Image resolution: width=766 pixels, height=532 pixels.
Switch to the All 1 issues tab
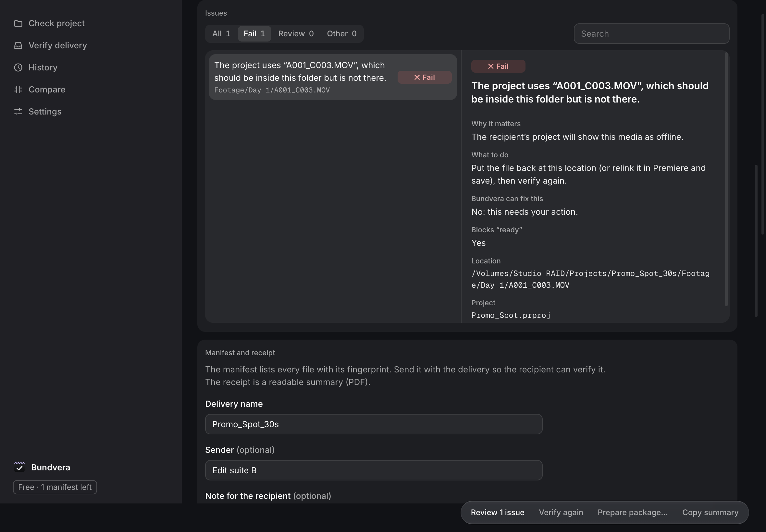[221, 34]
